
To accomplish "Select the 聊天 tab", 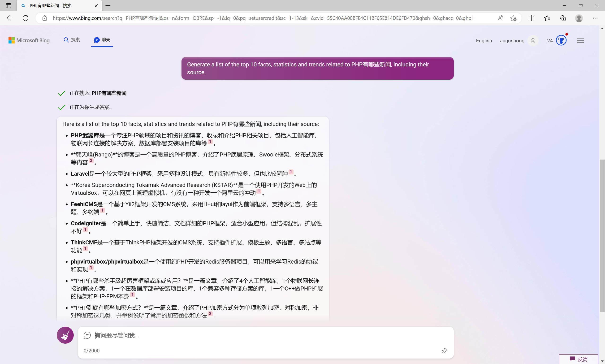I will point(102,40).
